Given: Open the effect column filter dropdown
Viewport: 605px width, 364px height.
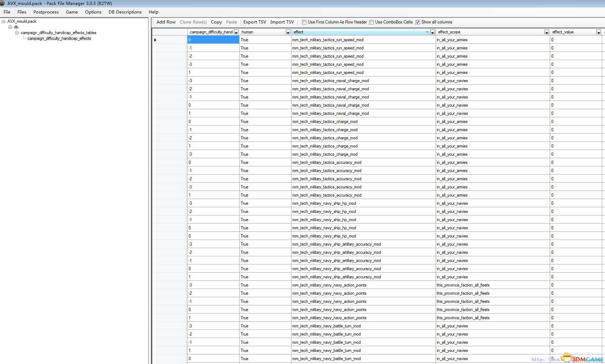Looking at the screenshot, I should pos(432,32).
